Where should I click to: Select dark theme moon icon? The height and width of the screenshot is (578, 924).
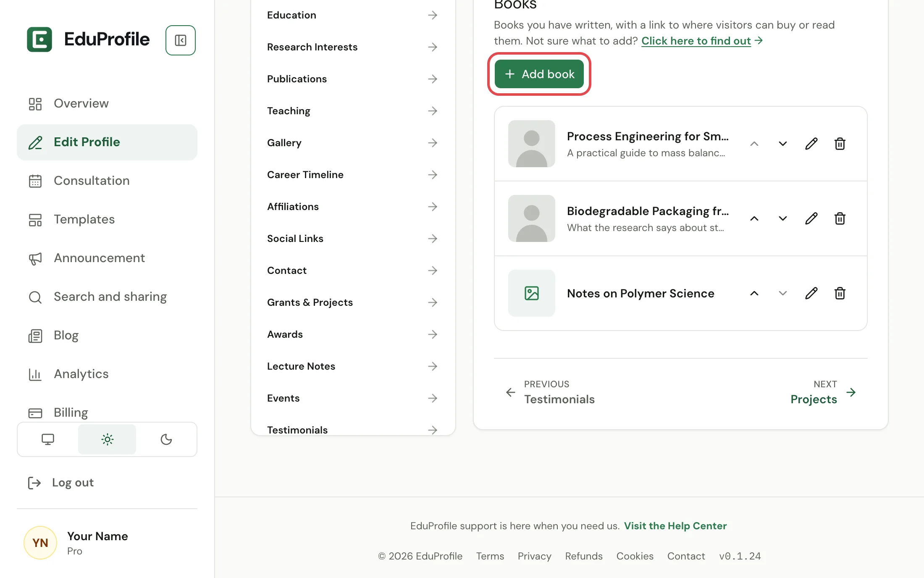pyautogui.click(x=166, y=439)
